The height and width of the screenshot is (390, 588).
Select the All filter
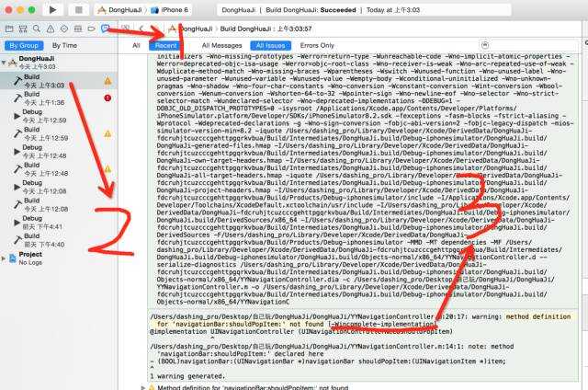pos(136,45)
